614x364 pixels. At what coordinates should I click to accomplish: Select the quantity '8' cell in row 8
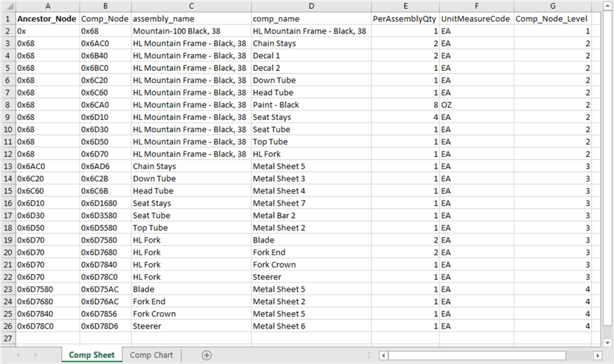pyautogui.click(x=405, y=105)
